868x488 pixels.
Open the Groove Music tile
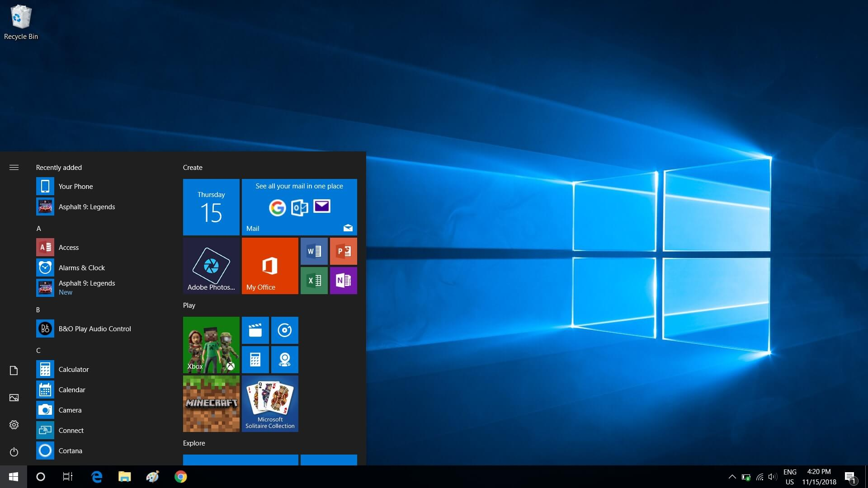coord(285,330)
